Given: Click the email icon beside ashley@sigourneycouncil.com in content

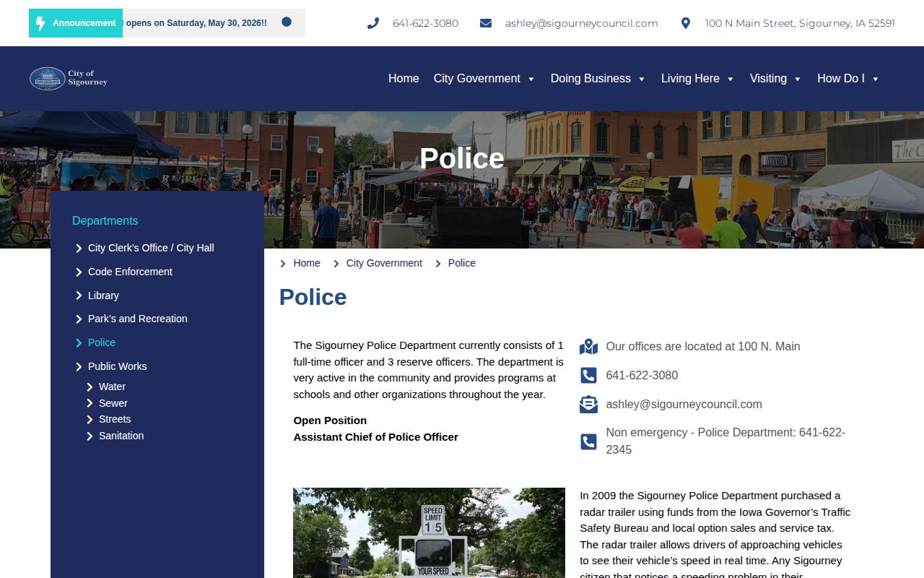Looking at the screenshot, I should [589, 405].
